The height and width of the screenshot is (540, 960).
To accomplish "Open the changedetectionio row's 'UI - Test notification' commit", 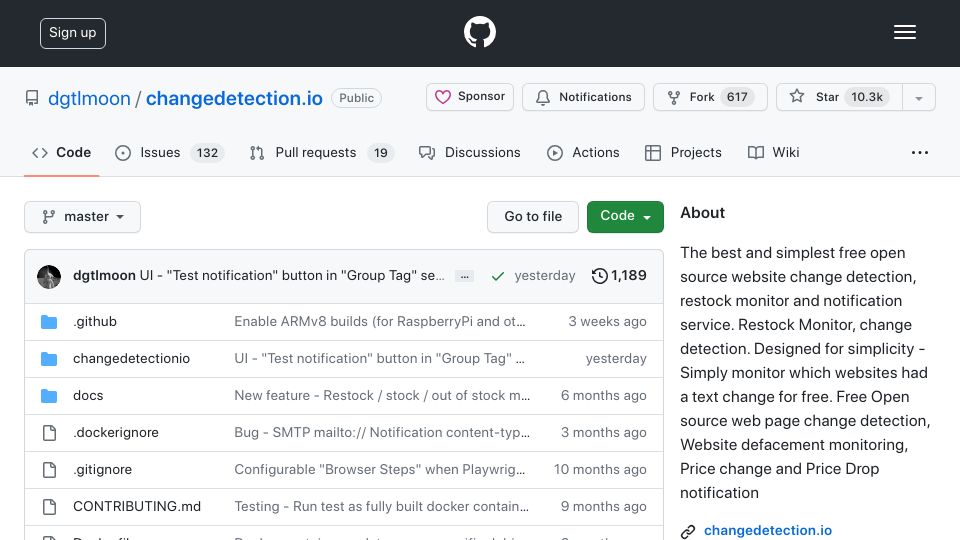I will [379, 358].
